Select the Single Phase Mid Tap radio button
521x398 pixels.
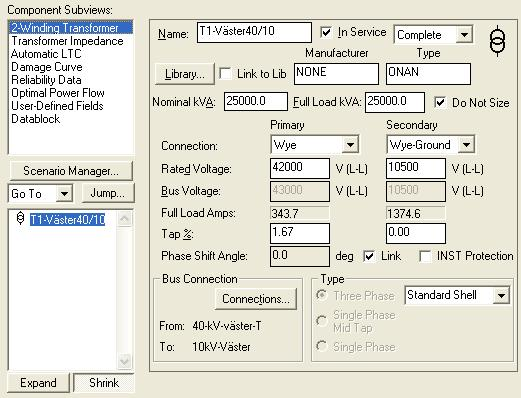pyautogui.click(x=322, y=321)
